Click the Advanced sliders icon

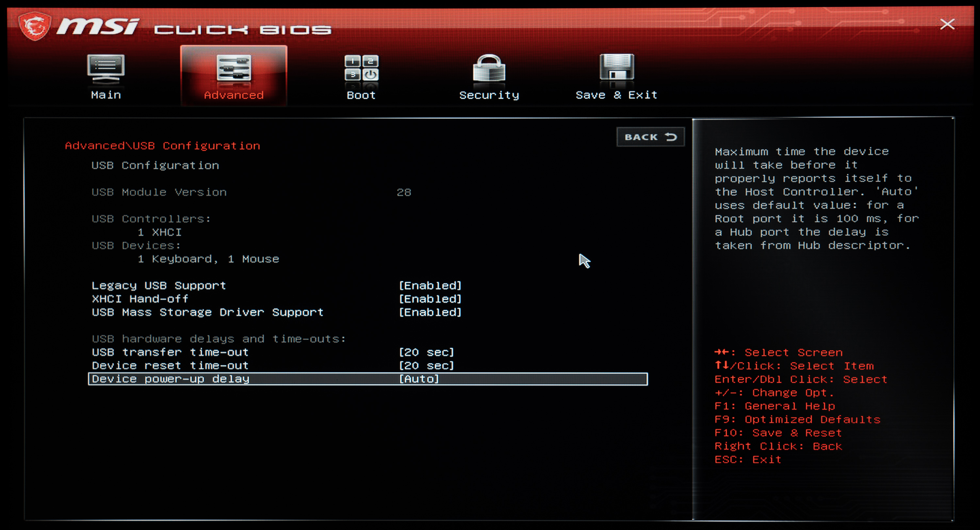234,68
